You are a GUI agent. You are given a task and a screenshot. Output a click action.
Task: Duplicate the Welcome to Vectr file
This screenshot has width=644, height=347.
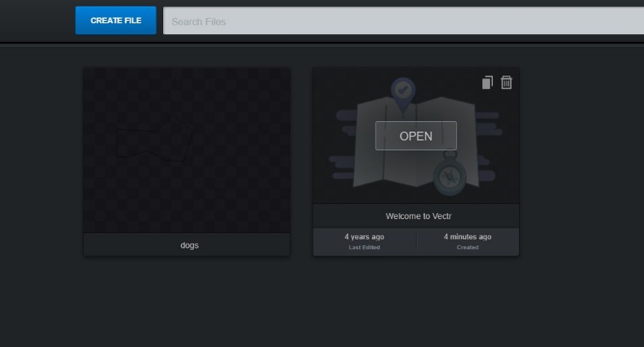point(487,82)
